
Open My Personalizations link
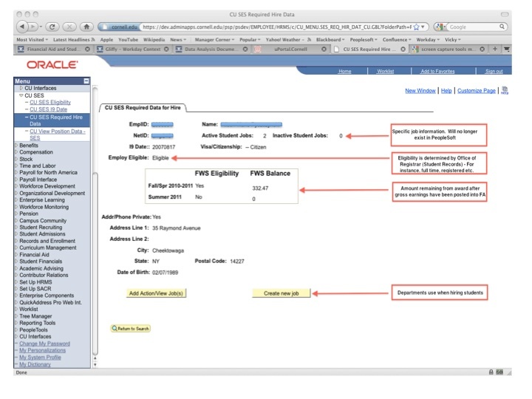42,350
